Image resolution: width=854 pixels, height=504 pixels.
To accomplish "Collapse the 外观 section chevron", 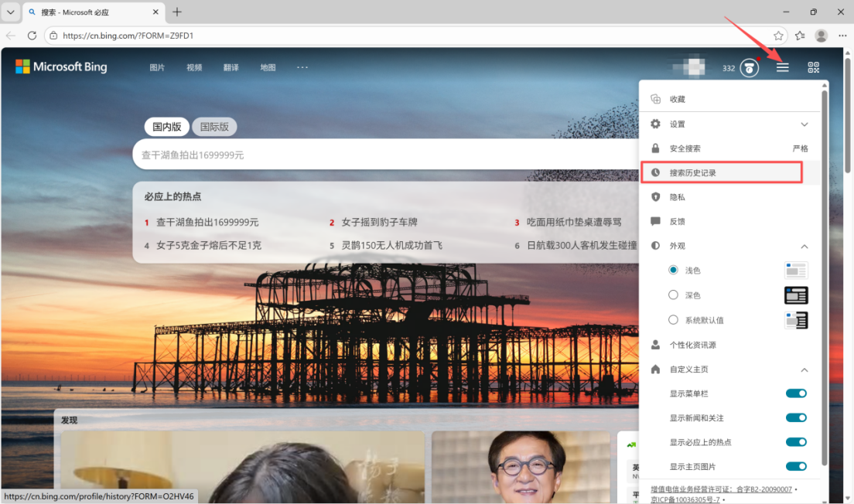I will click(804, 246).
